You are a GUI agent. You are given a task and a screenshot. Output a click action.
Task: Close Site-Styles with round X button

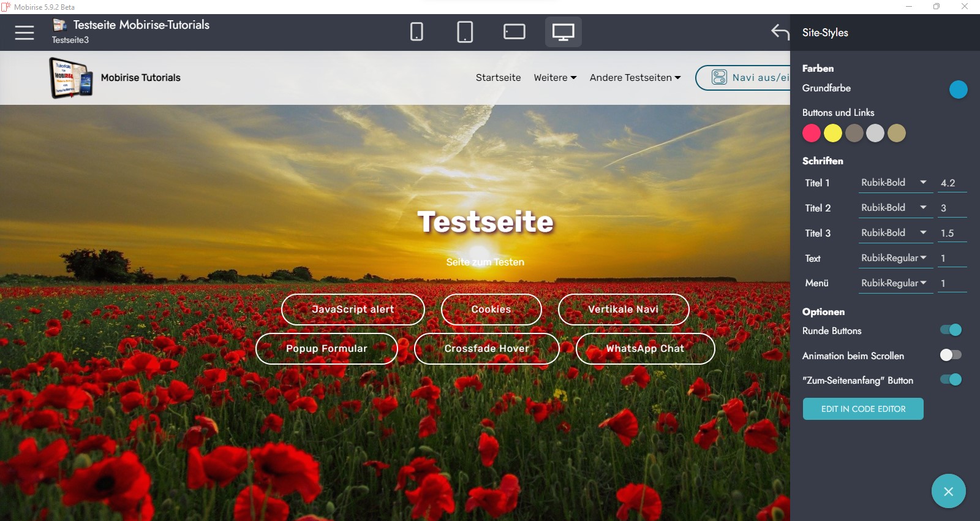(948, 491)
